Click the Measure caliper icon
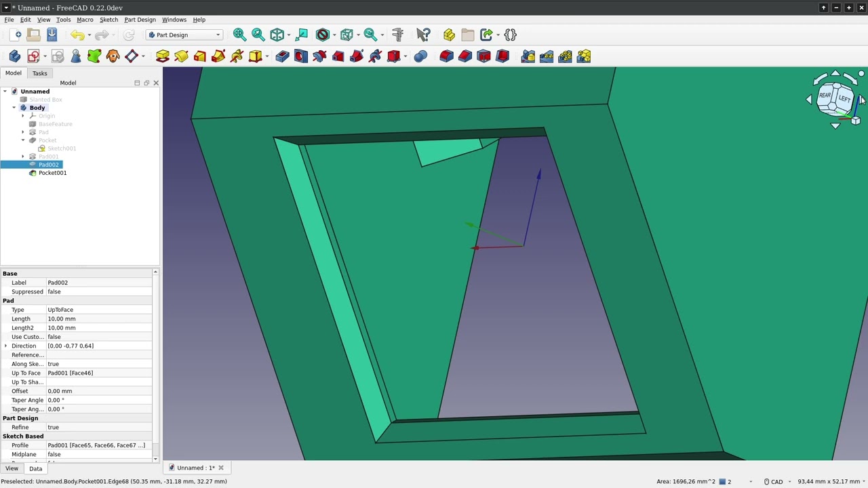 398,35
